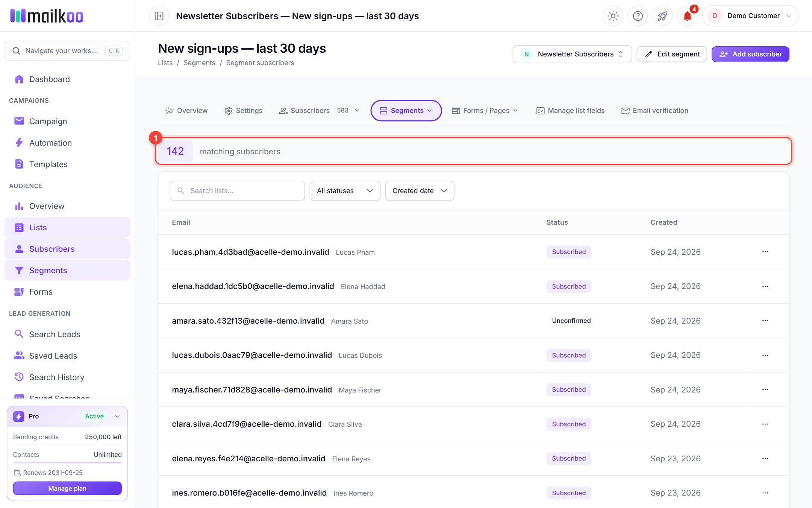Select Segments in the sidebar
This screenshot has height=508, width=812.
67,271
